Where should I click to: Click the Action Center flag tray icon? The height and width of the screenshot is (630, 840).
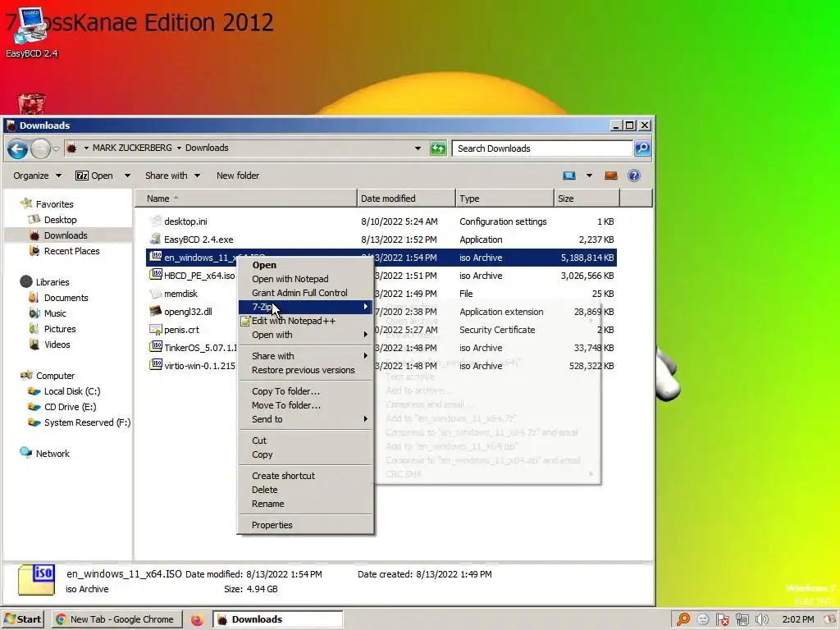pyautogui.click(x=722, y=620)
